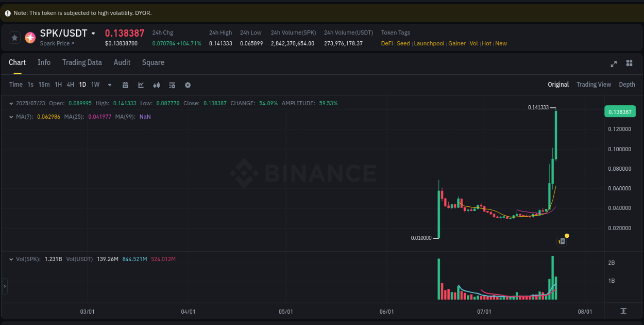Click the order book icon on the chart
Viewport: 644px width, 325px height.
(562, 241)
